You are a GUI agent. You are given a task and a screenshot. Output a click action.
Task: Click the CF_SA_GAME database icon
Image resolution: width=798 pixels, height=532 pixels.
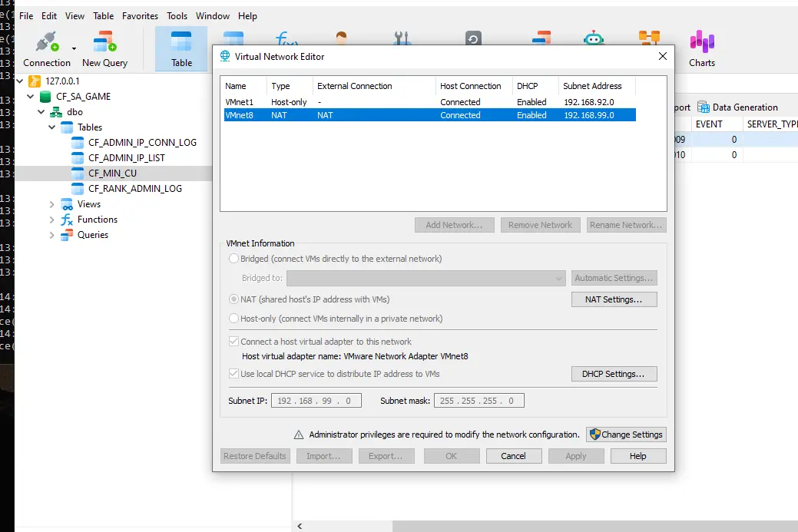click(x=45, y=97)
